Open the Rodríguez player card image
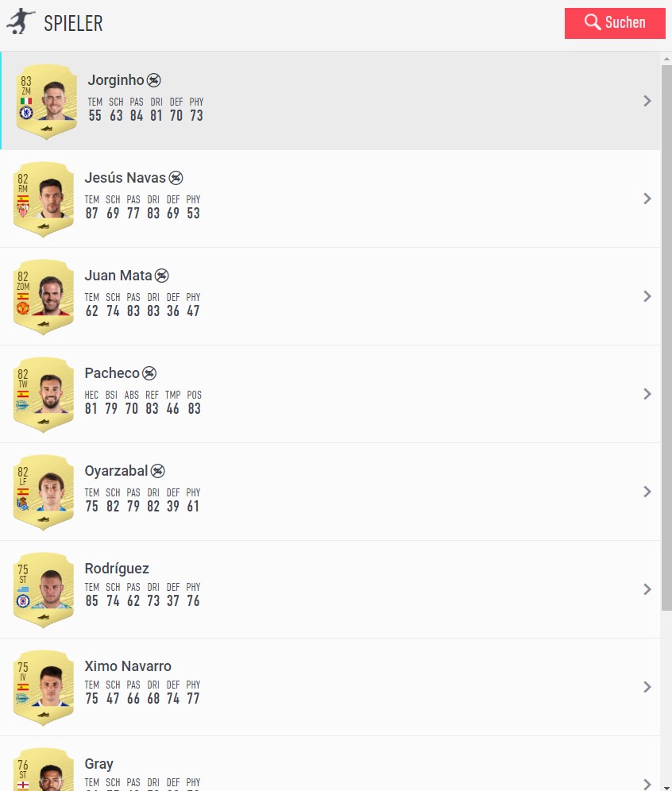 [44, 589]
